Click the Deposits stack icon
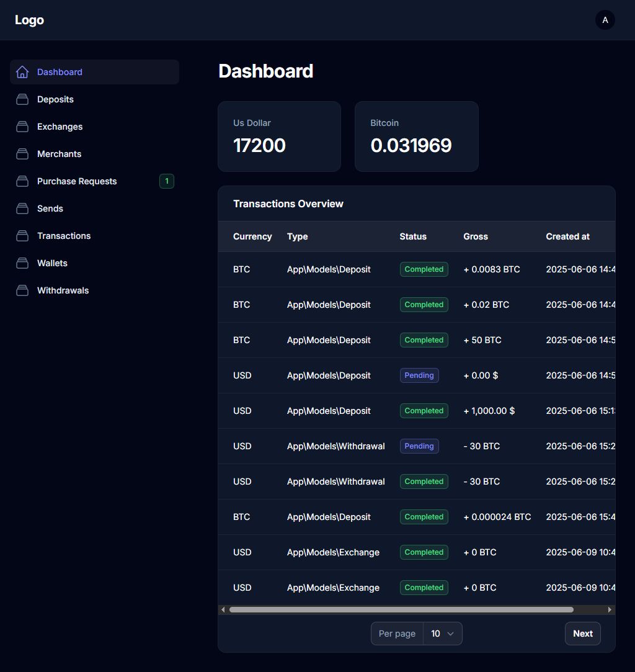Screen dimensions: 635x672 [22, 99]
